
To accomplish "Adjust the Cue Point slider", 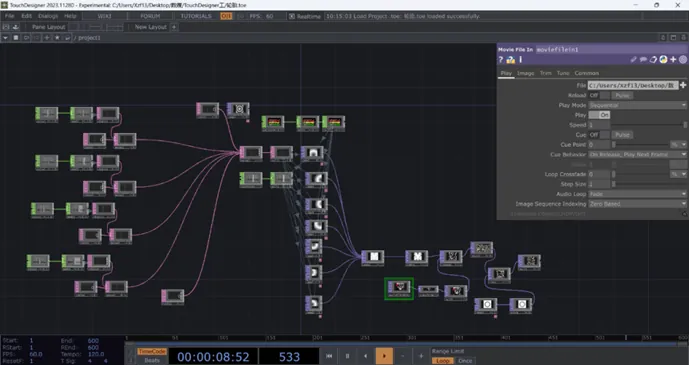I will [640, 145].
